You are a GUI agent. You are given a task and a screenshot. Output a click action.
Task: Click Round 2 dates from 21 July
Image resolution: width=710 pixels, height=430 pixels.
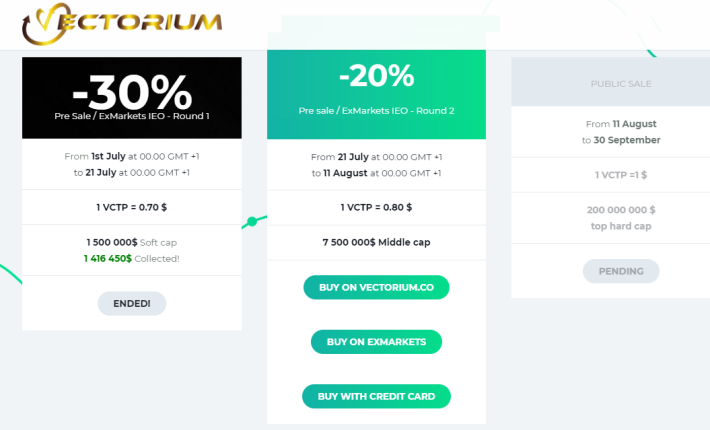376,165
